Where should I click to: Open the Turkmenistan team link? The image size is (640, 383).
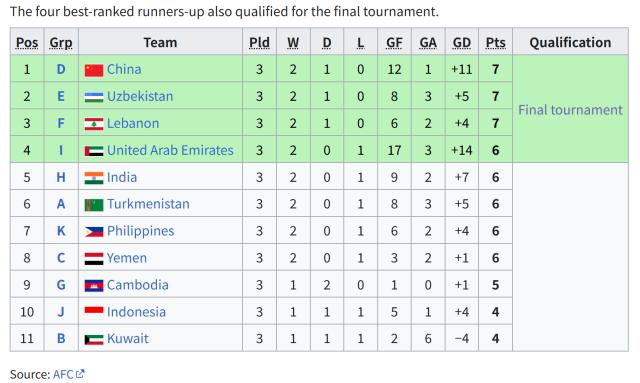pos(148,204)
